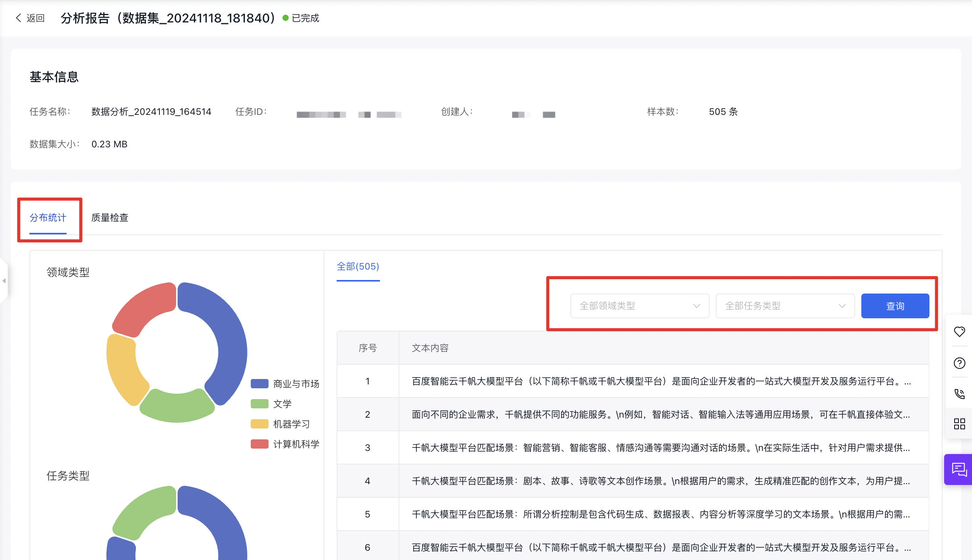This screenshot has width=972, height=560.
Task: Collapse the left panel with the small arrow
Action: click(4, 280)
